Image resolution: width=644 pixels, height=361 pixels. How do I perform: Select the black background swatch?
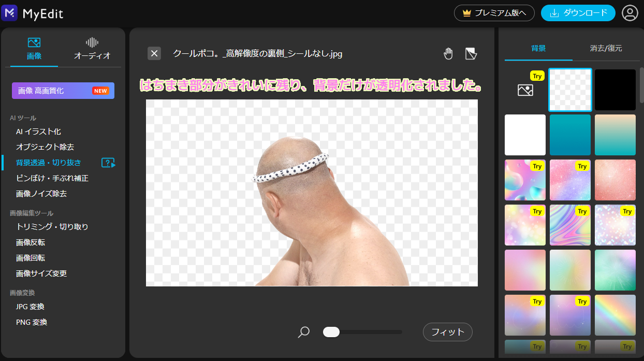(615, 90)
